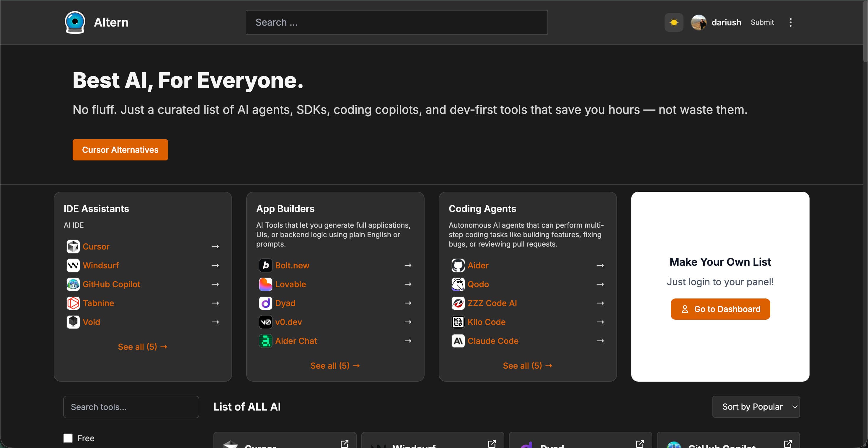Click the Kilo Code icon

(x=458, y=322)
